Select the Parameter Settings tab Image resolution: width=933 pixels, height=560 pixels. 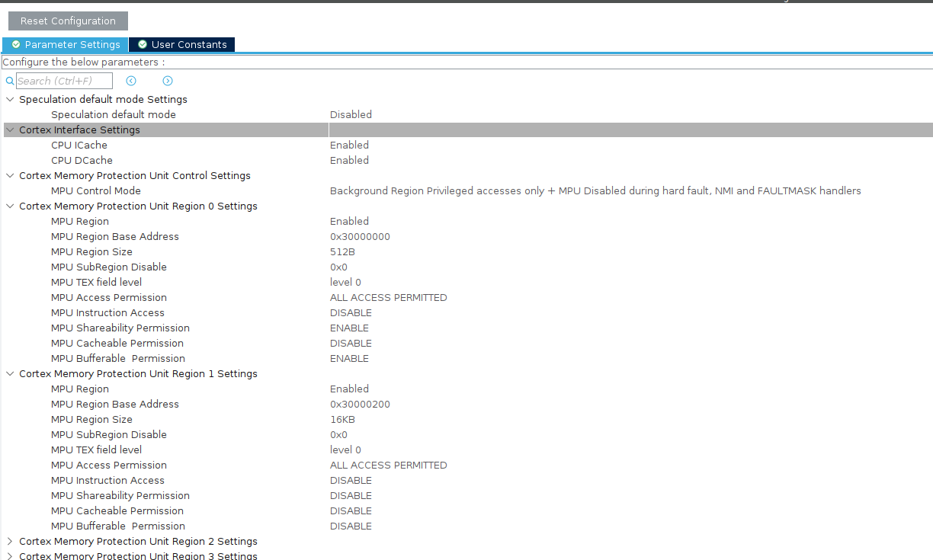tap(72, 44)
